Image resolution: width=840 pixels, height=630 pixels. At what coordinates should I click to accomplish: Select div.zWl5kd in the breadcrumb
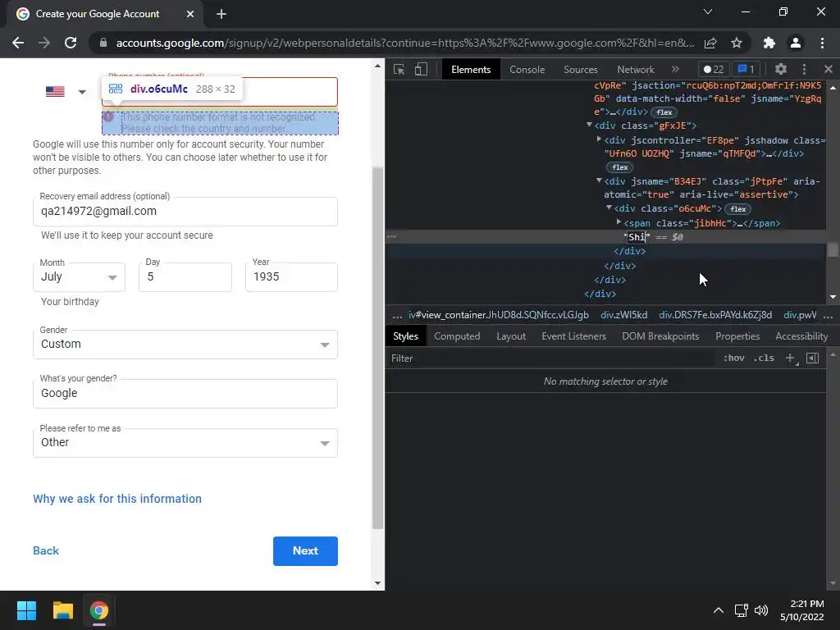tap(623, 315)
